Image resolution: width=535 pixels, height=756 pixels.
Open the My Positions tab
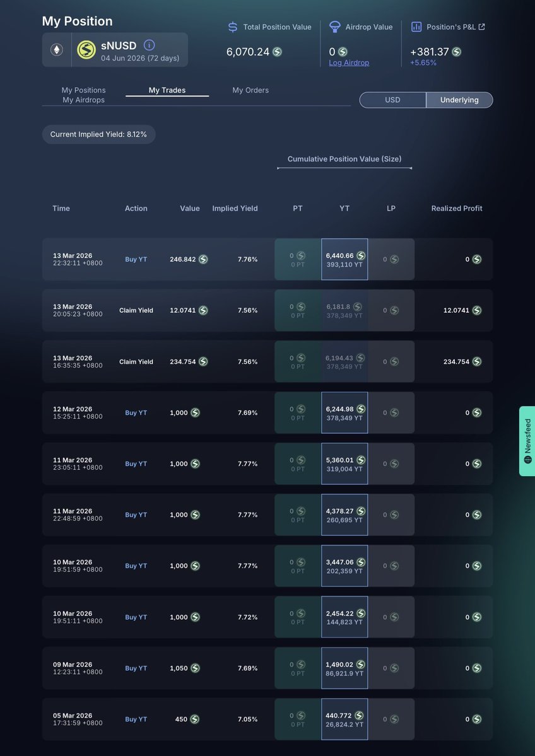click(83, 90)
